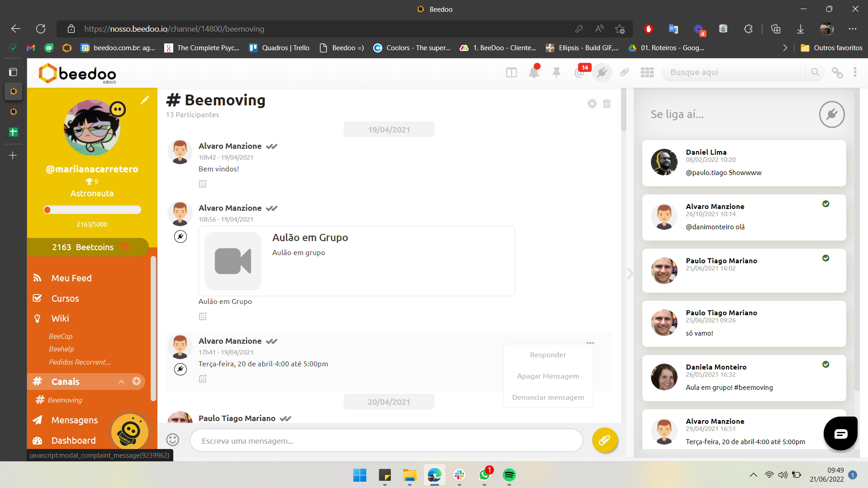The height and width of the screenshot is (488, 868).
Task: Open the apps grid icon in the toolbar
Action: 647,72
